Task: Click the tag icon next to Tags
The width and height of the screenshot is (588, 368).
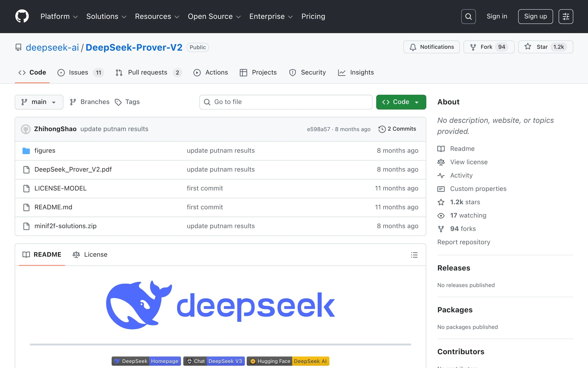Action: (x=118, y=102)
